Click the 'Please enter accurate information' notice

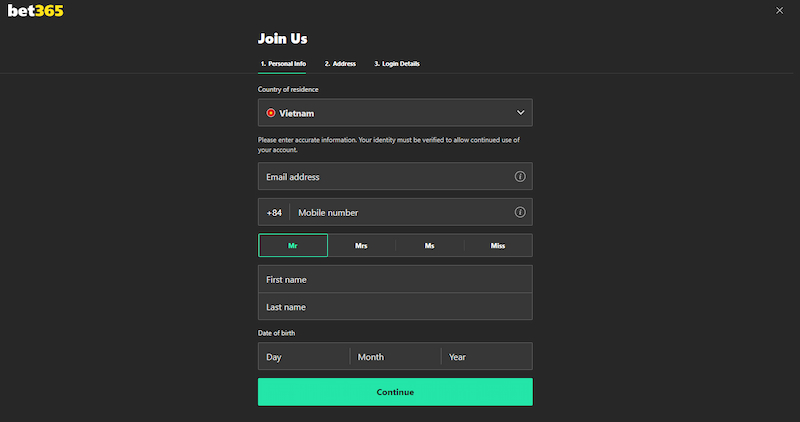click(388, 145)
